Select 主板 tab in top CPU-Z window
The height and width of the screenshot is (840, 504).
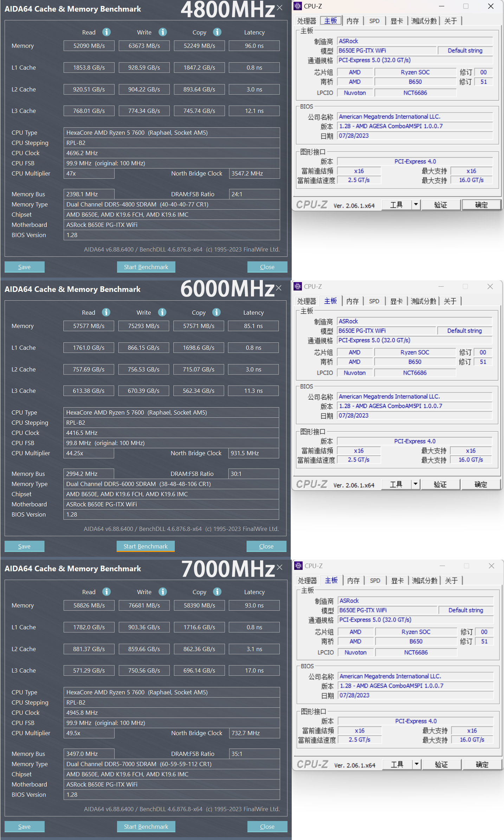tap(330, 21)
